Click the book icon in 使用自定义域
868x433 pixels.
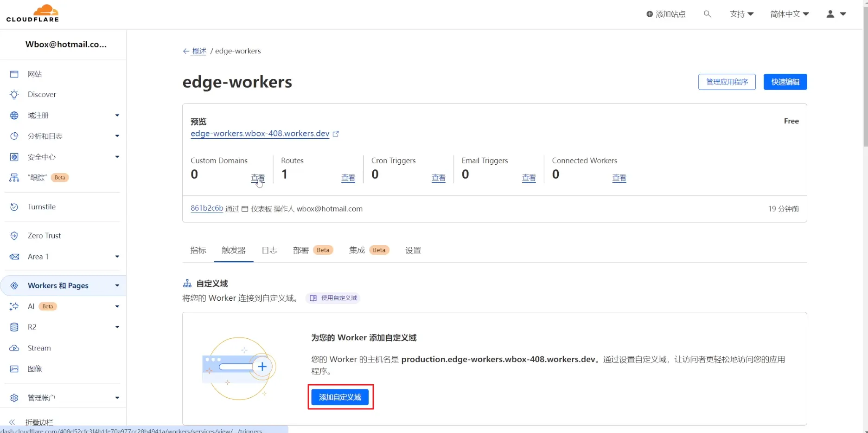[x=313, y=298]
